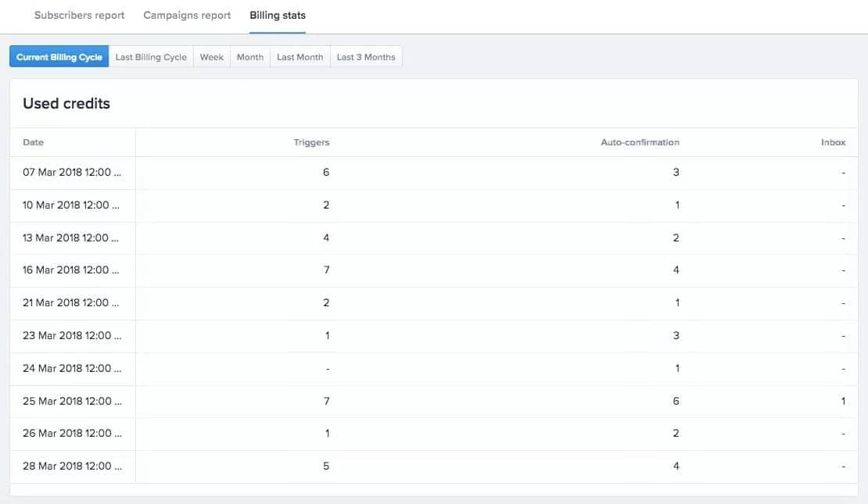Screen dimensions: 868x504
Task: Select the 28 Mar 2018 date row
Action: click(72, 466)
